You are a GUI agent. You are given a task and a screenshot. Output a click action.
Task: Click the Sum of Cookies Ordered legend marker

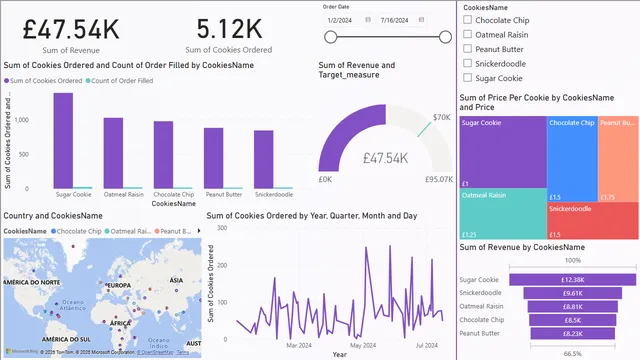[7, 81]
